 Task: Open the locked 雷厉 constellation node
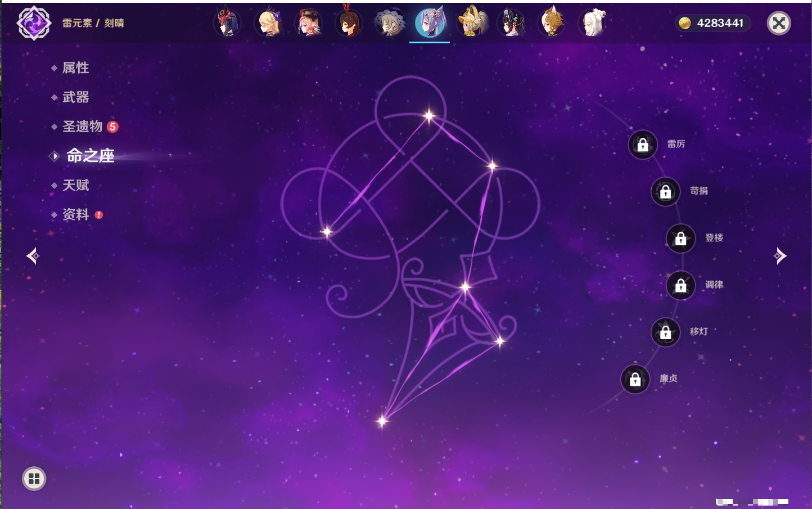[643, 145]
